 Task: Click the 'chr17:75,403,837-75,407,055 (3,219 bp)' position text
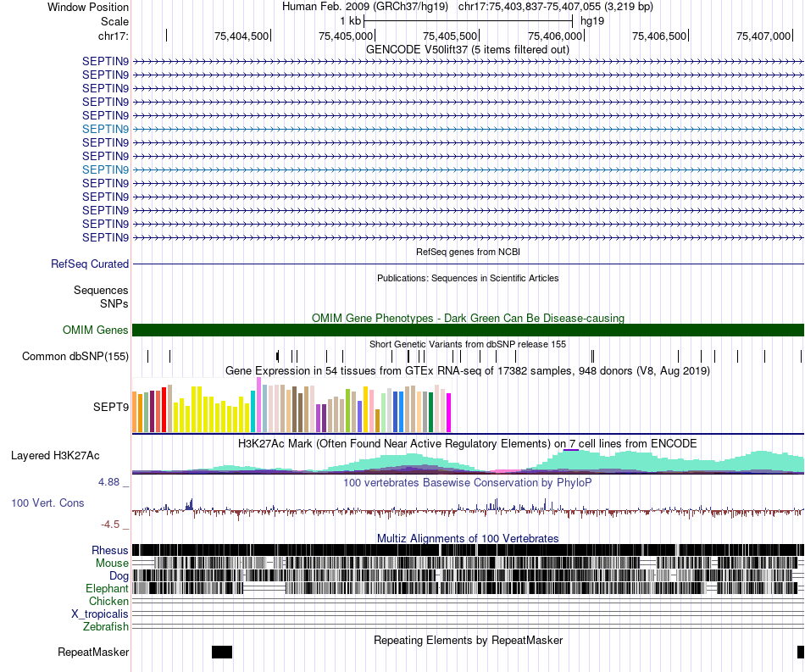point(556,7)
